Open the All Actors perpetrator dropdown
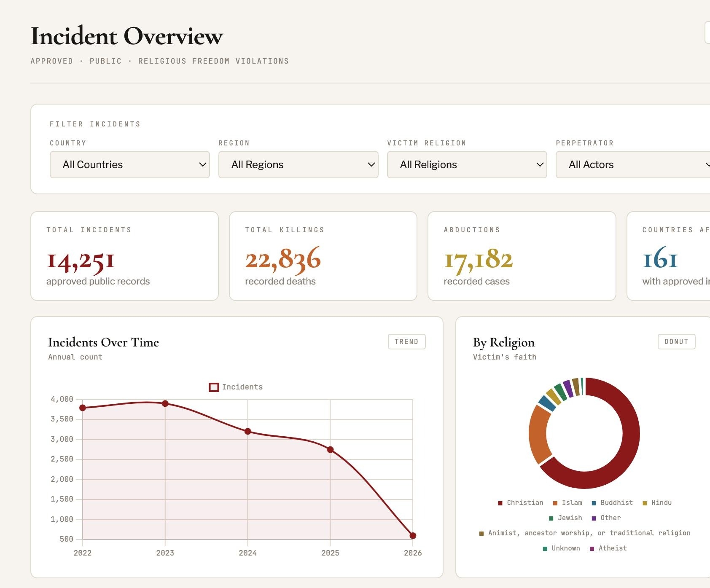The width and height of the screenshot is (710, 588). [633, 164]
